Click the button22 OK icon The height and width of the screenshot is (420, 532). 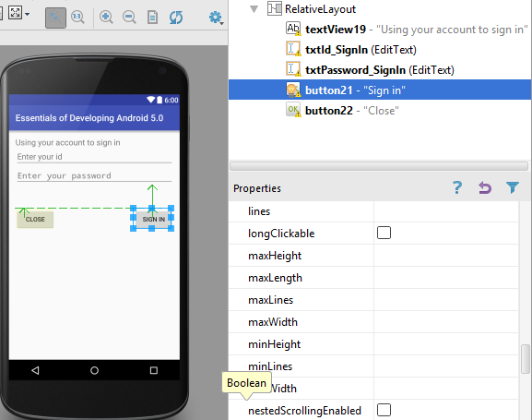[293, 110]
